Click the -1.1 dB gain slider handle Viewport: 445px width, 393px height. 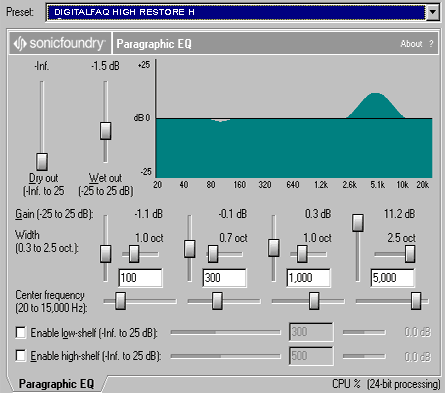point(106,254)
